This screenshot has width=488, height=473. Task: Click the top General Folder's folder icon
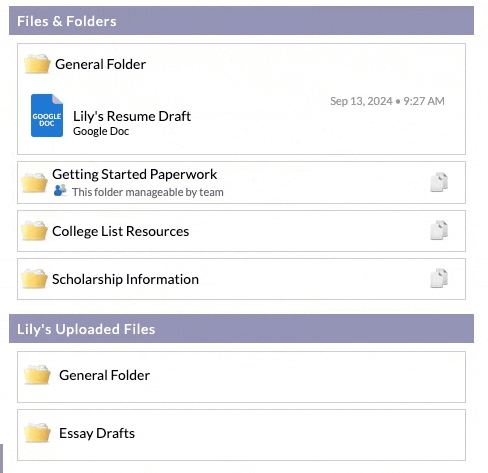[37, 63]
